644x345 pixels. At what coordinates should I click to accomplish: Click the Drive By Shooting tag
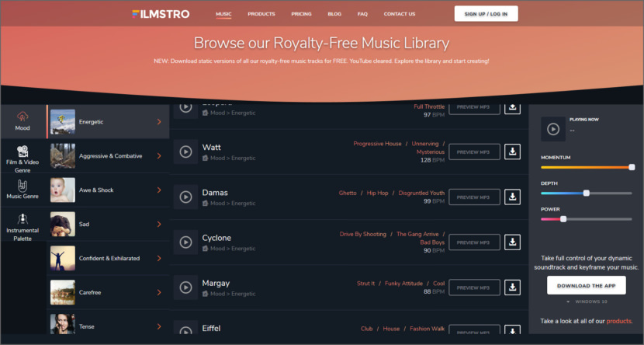click(362, 234)
